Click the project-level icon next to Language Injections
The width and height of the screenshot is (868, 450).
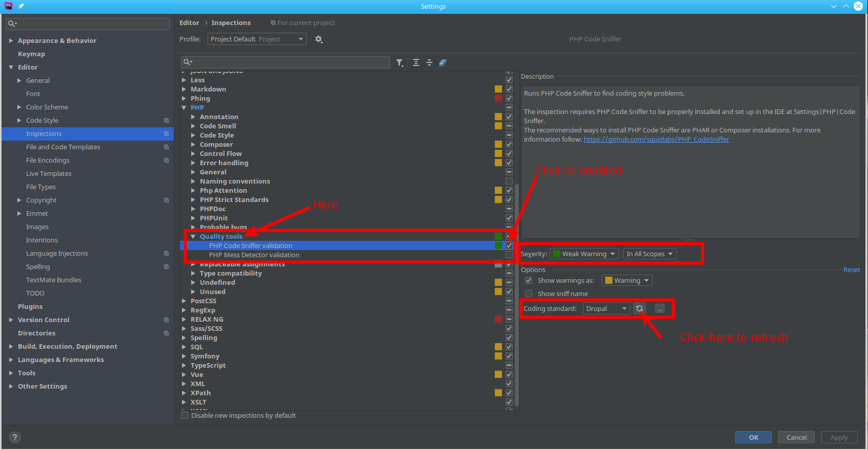166,253
